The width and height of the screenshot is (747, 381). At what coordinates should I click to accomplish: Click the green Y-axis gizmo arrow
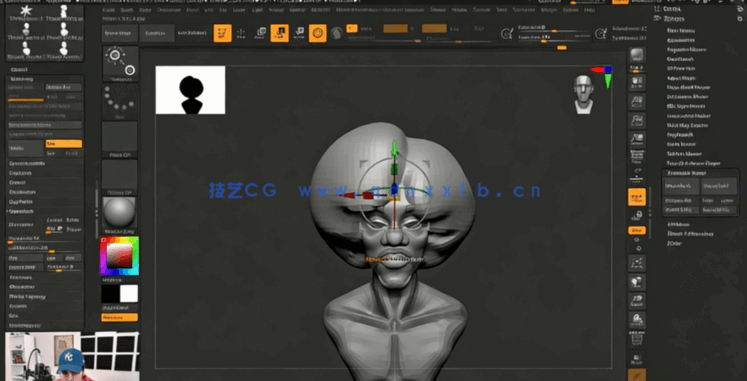coord(394,149)
